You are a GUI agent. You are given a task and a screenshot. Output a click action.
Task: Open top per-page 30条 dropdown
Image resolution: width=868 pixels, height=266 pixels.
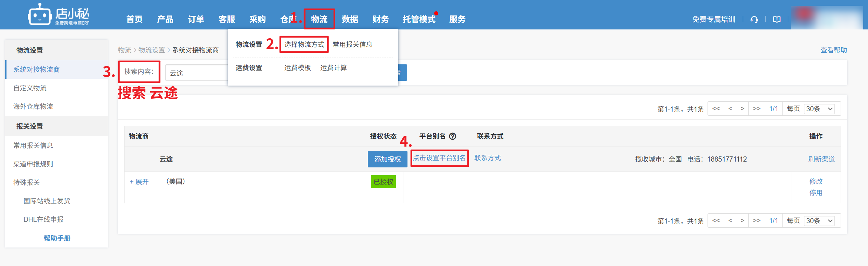[x=819, y=109]
